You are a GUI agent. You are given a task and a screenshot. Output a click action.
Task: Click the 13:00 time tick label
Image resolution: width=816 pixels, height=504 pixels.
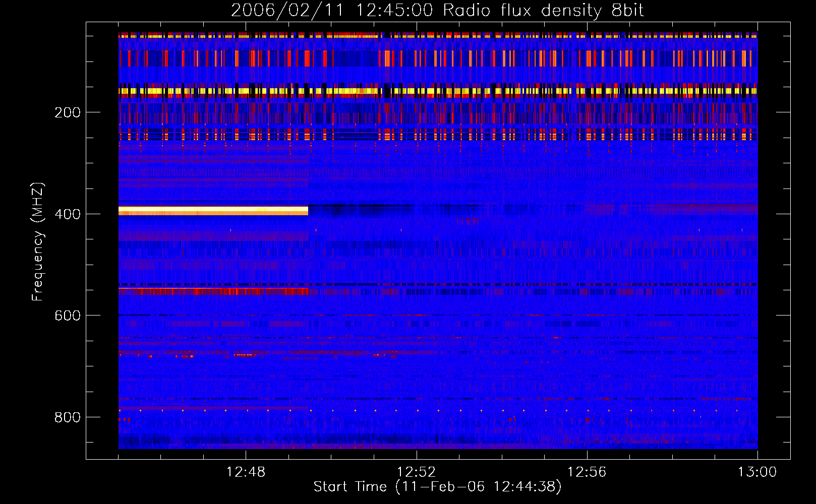[x=757, y=472]
